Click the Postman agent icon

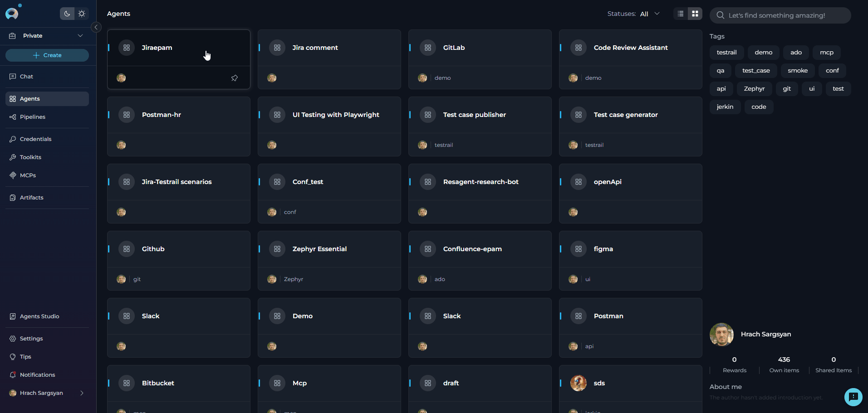pyautogui.click(x=579, y=316)
